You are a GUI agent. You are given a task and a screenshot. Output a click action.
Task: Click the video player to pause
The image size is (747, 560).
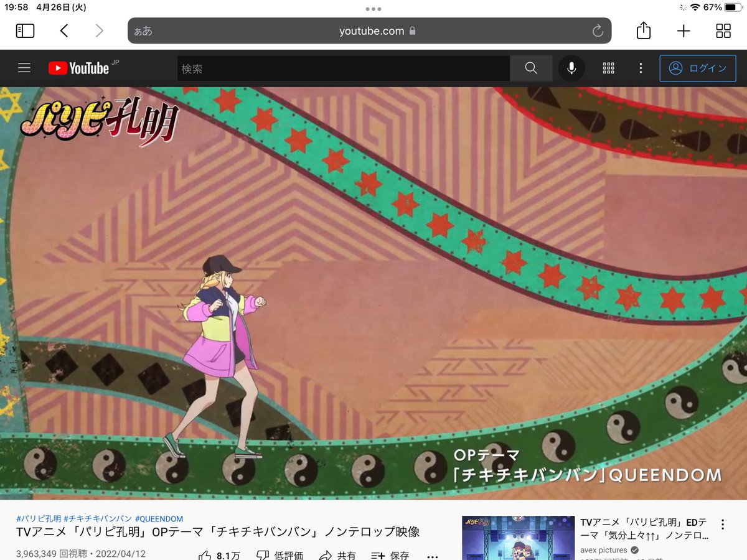[x=374, y=293]
